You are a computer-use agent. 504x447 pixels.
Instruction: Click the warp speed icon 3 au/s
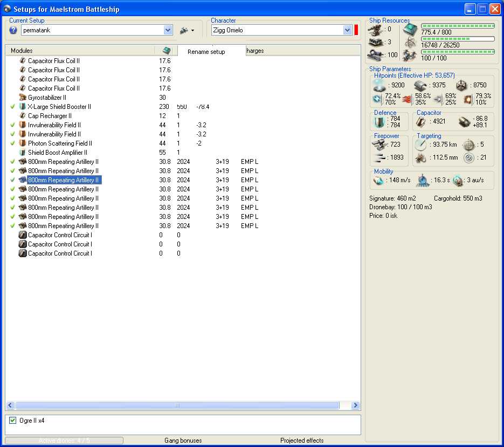pos(458,181)
